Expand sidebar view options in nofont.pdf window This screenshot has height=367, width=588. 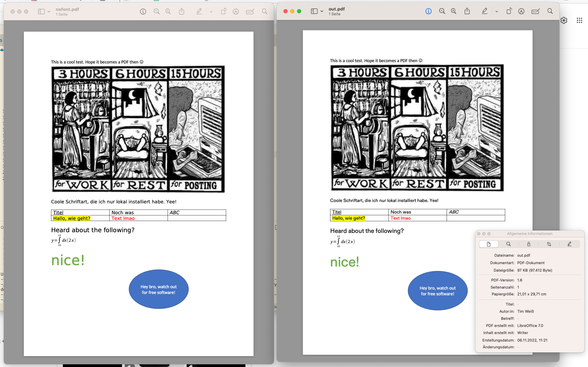[x=49, y=12]
